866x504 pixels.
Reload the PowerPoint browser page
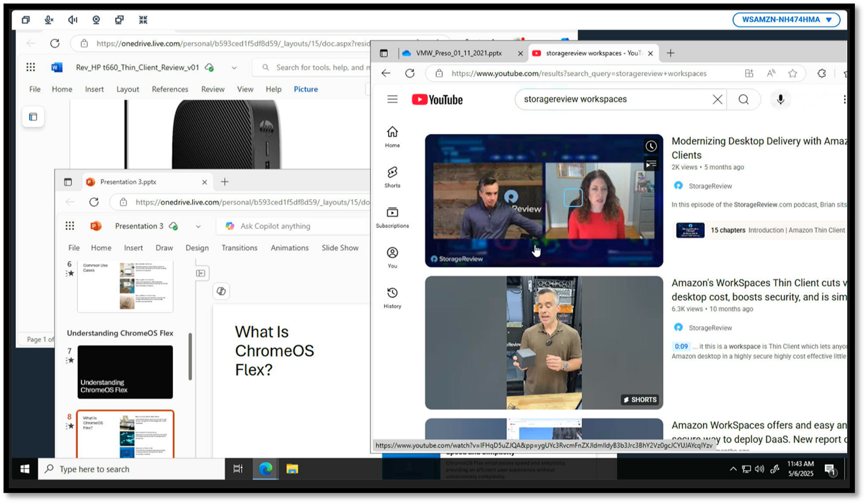(94, 202)
